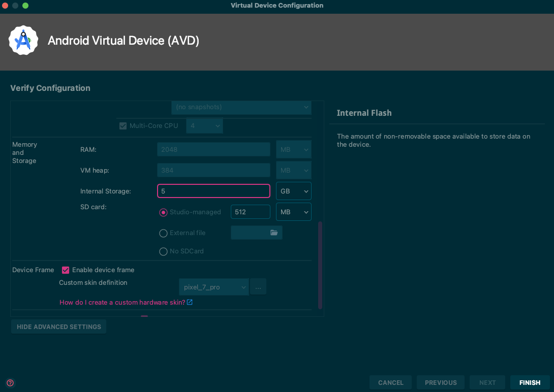Viewport: 554px width, 392px height.
Task: Open the pixel_7_pro skin dropdown
Action: coord(214,287)
